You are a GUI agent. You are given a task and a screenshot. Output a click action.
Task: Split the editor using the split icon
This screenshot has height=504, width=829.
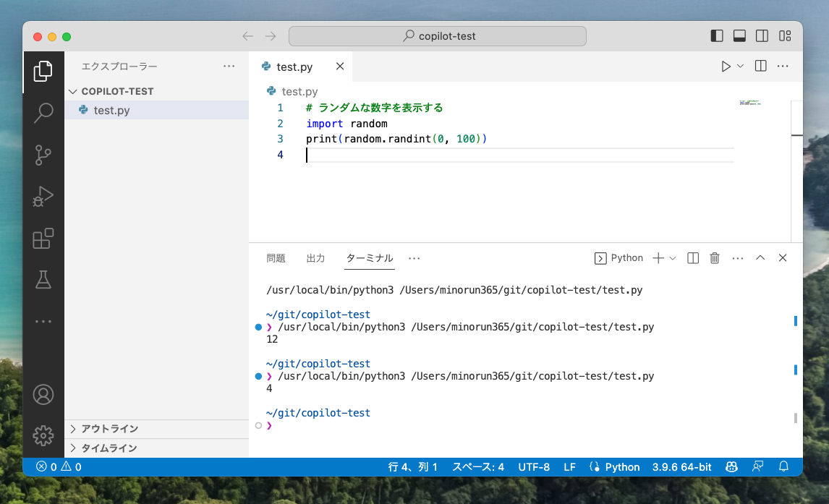tap(760, 66)
